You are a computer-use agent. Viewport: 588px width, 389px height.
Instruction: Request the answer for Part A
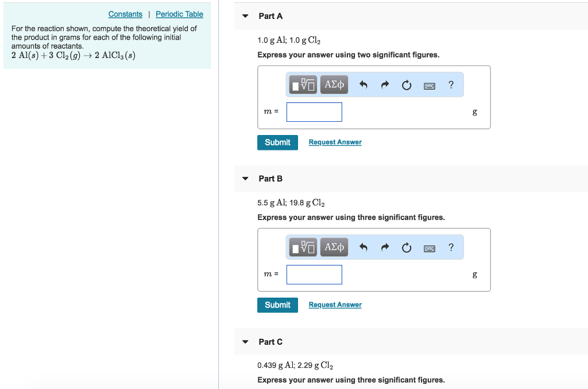point(335,142)
